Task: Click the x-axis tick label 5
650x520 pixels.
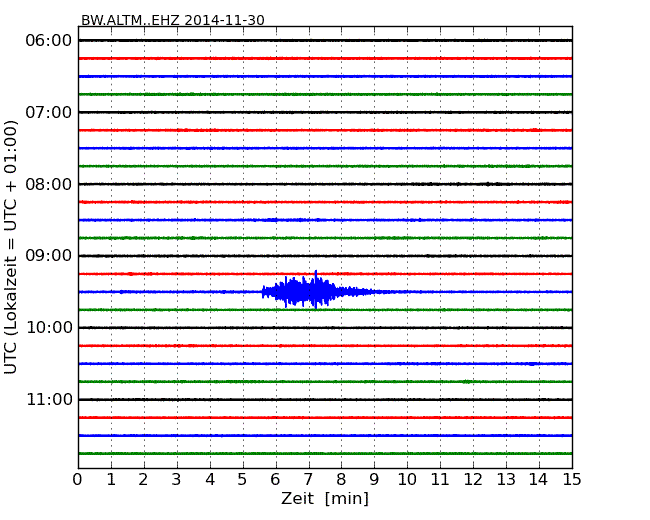Action: (242, 479)
